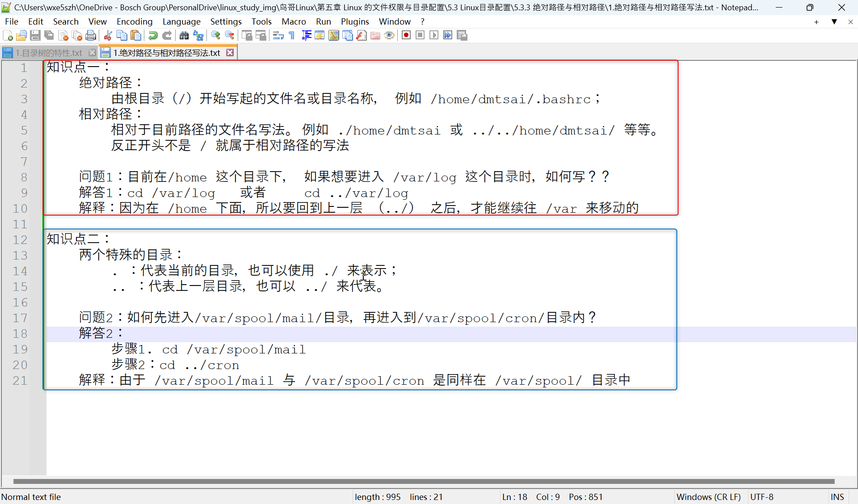Click the New file toolbar icon

pos(8,36)
